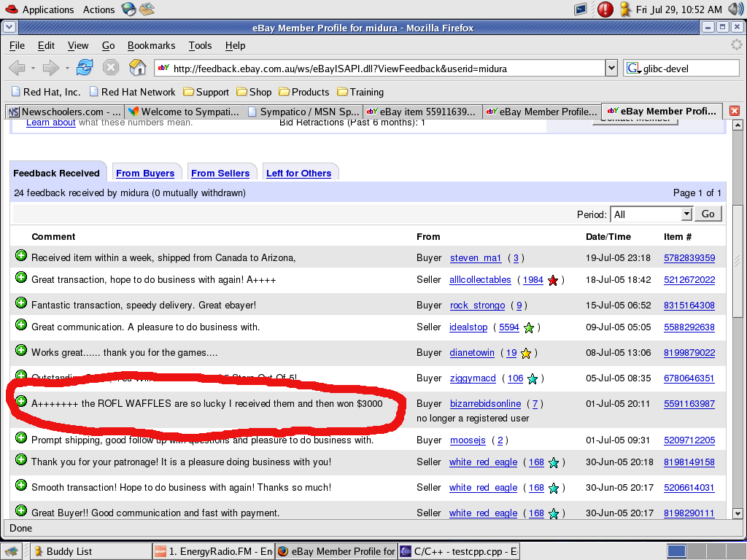Open item number 5782839359 link
Image resolution: width=747 pixels, height=560 pixels.
pos(689,258)
